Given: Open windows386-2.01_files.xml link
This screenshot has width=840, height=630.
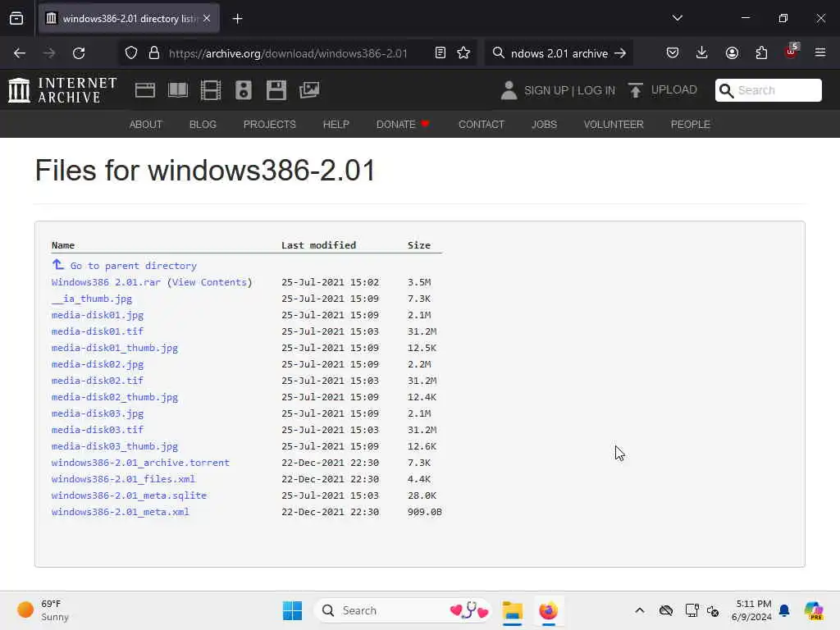Looking at the screenshot, I should 123,479.
